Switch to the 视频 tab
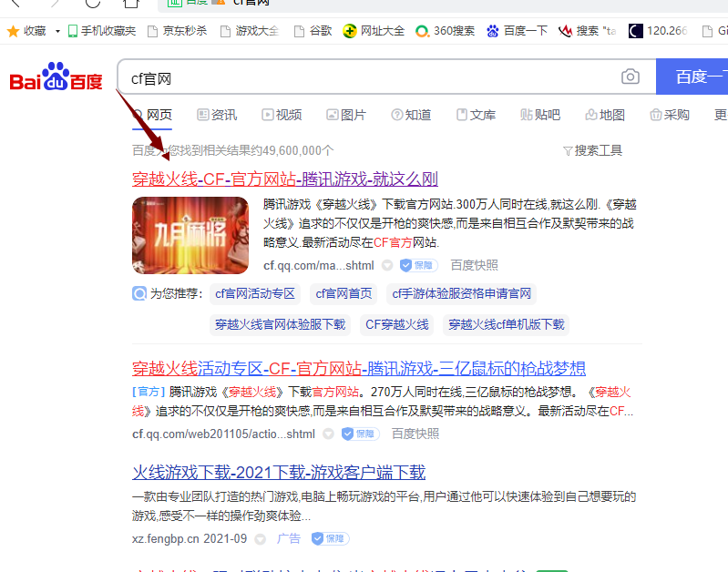This screenshot has height=572, width=728. tap(282, 115)
